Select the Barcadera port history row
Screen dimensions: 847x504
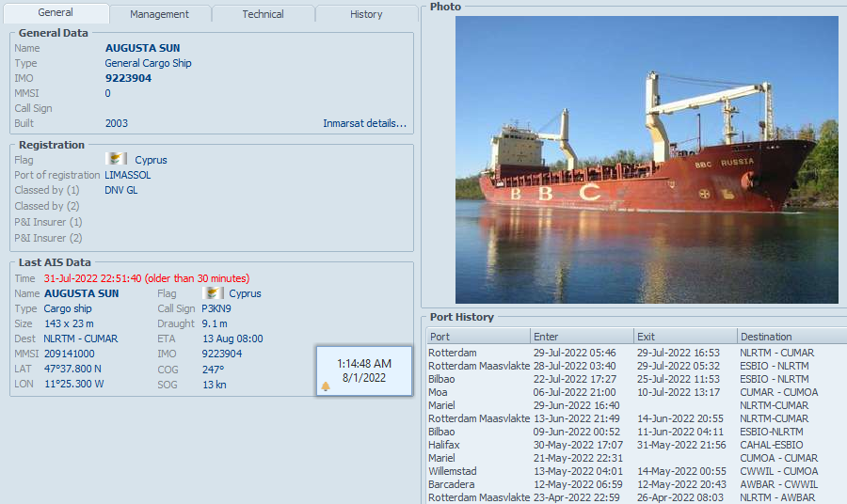(x=637, y=484)
